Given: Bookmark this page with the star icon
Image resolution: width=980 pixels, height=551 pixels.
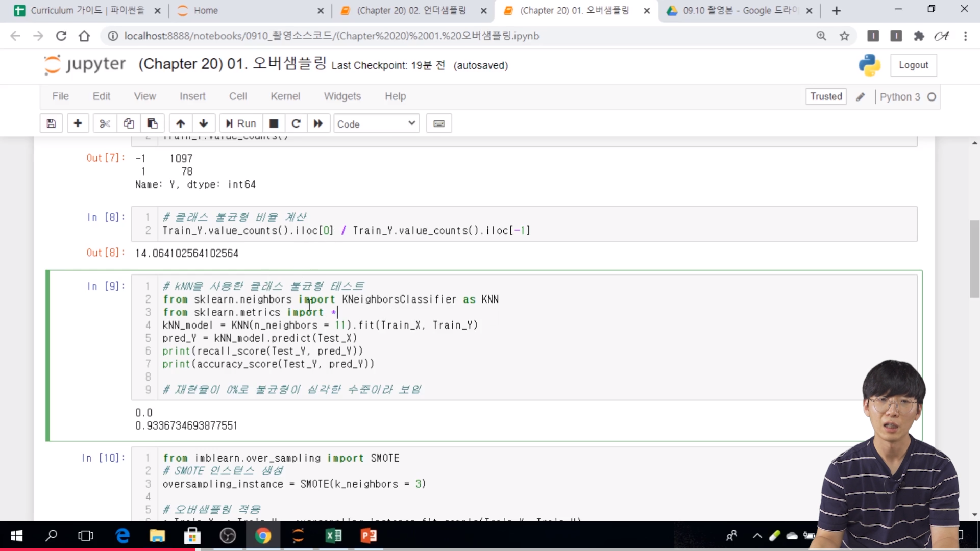Looking at the screenshot, I should [845, 36].
